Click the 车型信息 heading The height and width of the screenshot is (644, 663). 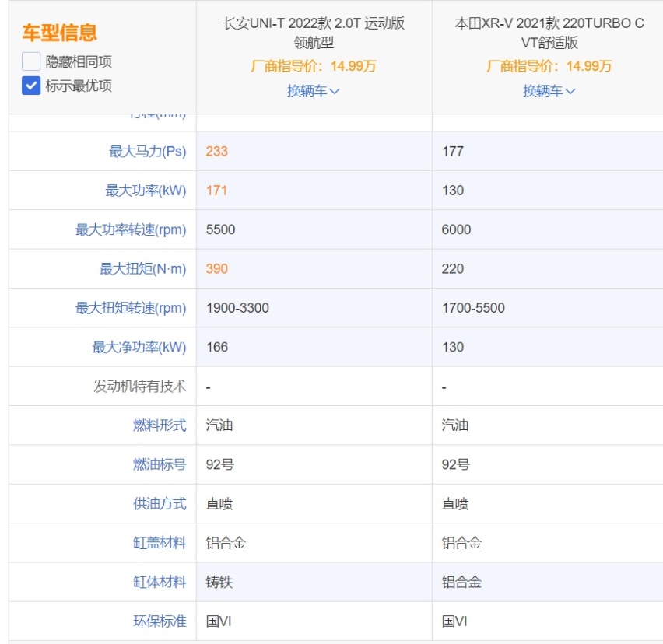coord(60,33)
